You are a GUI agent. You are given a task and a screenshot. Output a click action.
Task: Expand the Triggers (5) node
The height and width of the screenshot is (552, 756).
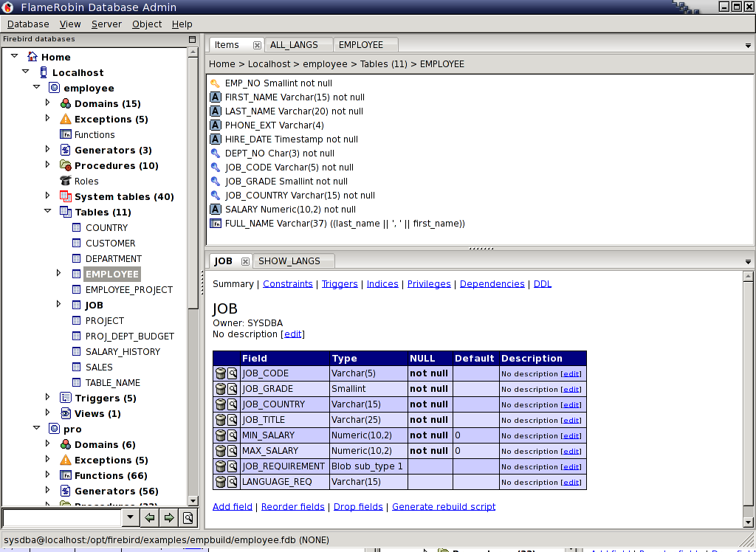pos(47,397)
